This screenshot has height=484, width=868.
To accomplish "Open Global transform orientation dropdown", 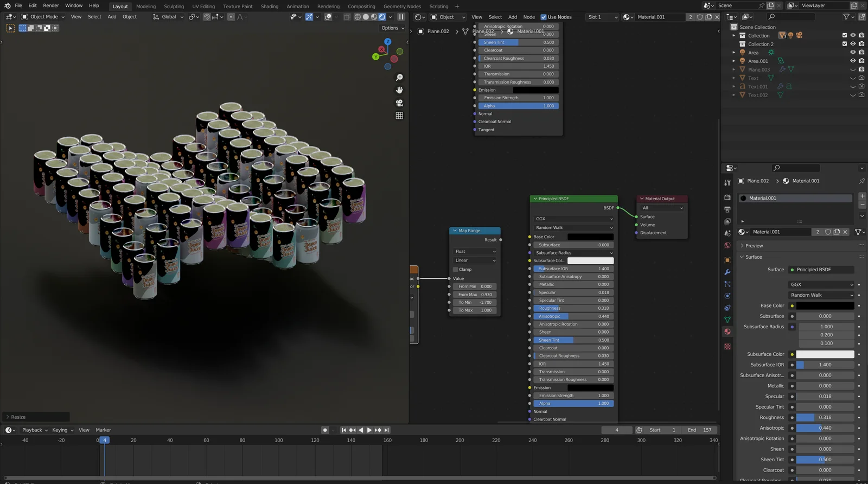I will (x=168, y=17).
